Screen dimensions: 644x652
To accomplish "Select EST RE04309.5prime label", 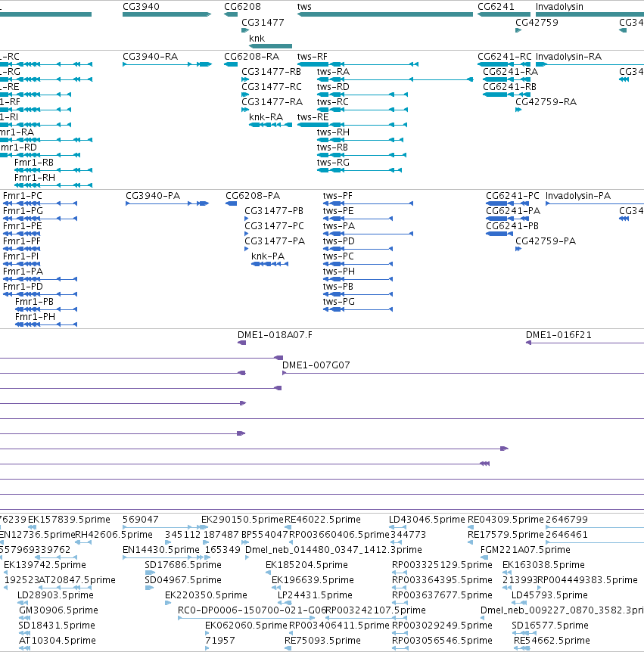I will (506, 520).
